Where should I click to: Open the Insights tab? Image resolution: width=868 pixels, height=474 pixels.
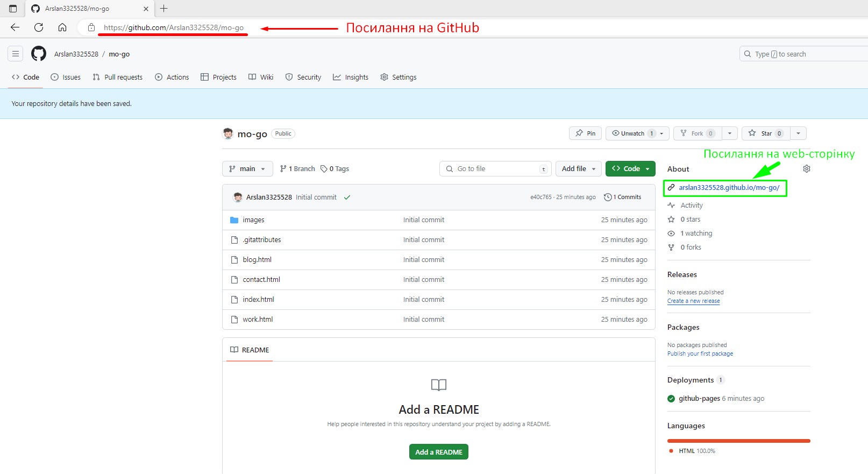coord(351,77)
